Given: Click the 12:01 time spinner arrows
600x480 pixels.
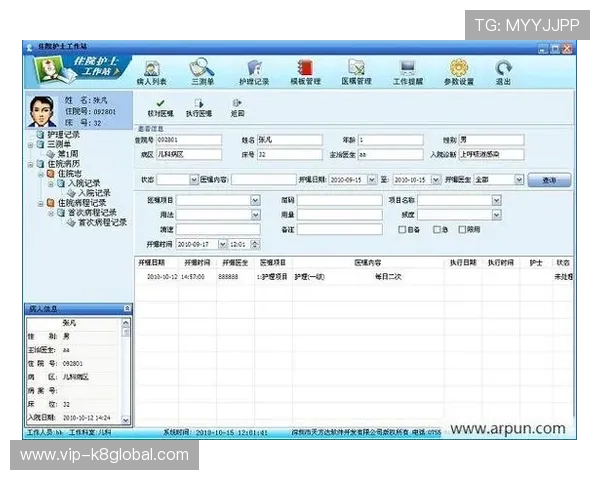Looking at the screenshot, I should (x=256, y=244).
